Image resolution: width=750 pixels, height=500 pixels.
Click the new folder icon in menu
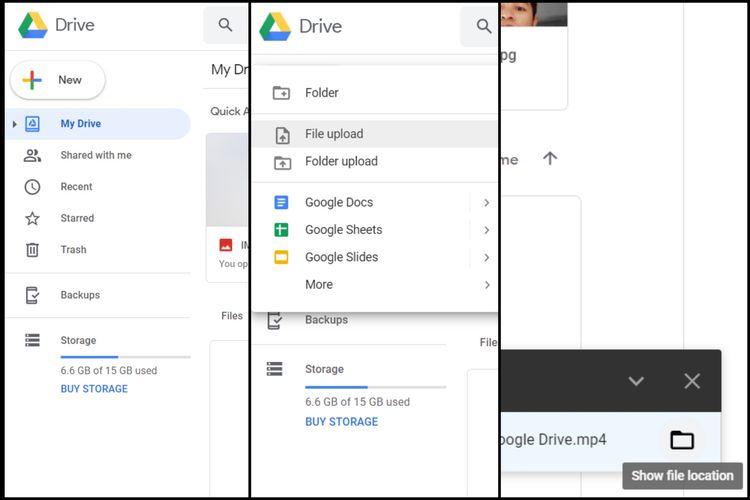pyautogui.click(x=281, y=92)
